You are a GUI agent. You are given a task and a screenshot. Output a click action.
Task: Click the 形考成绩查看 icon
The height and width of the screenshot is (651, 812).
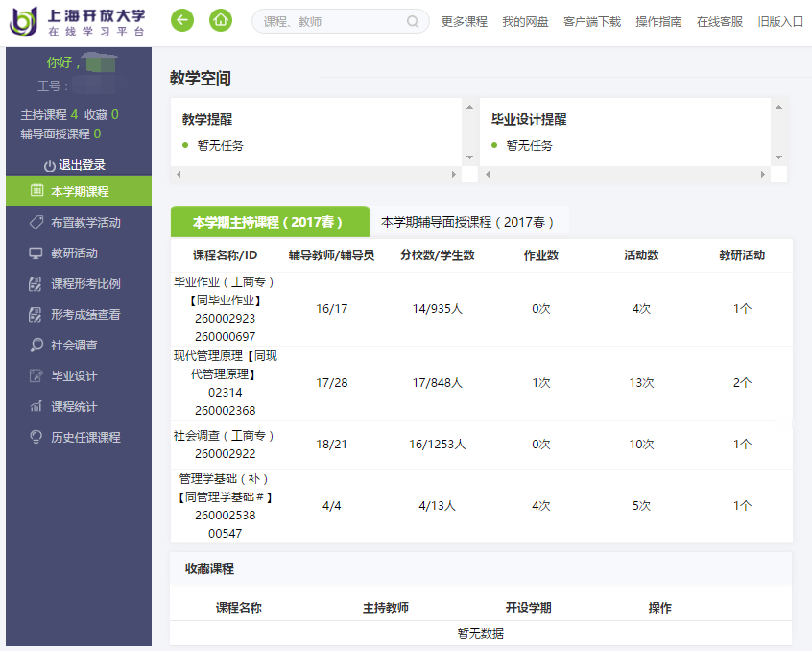[x=36, y=314]
